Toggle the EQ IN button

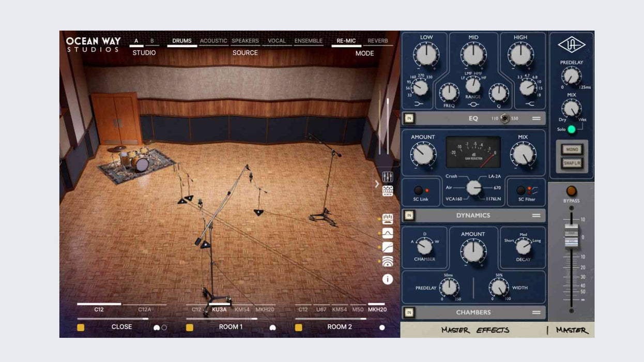(x=409, y=118)
